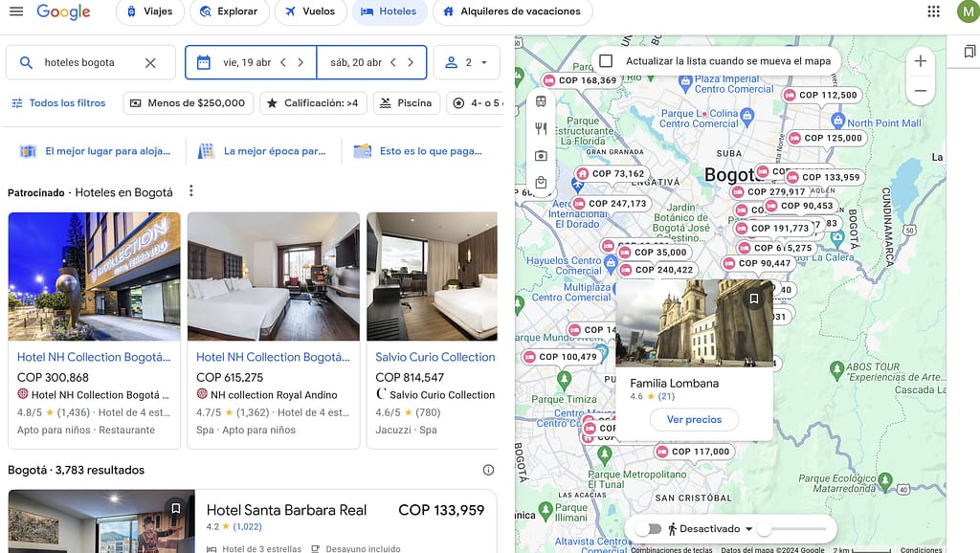Clear the hoteles bogota search text
Viewport: 980px width, 553px height.
150,62
